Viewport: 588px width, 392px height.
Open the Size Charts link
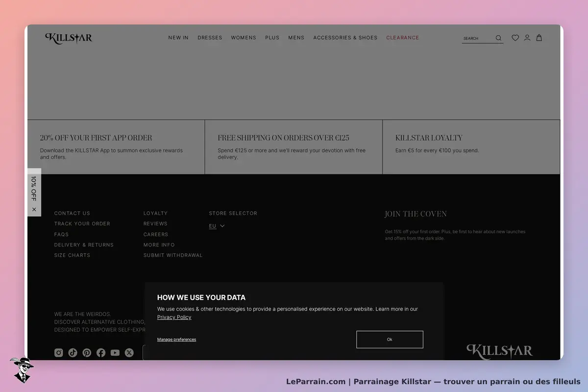(x=72, y=255)
